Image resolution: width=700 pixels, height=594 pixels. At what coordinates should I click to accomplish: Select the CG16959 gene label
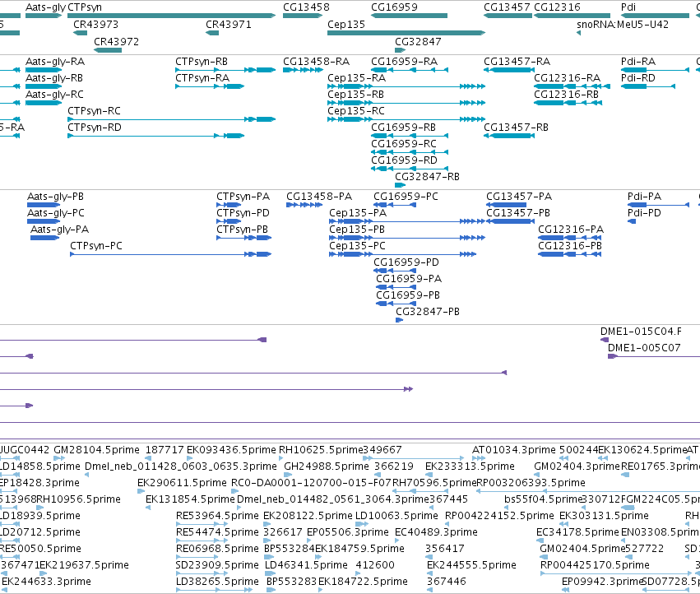tap(394, 7)
